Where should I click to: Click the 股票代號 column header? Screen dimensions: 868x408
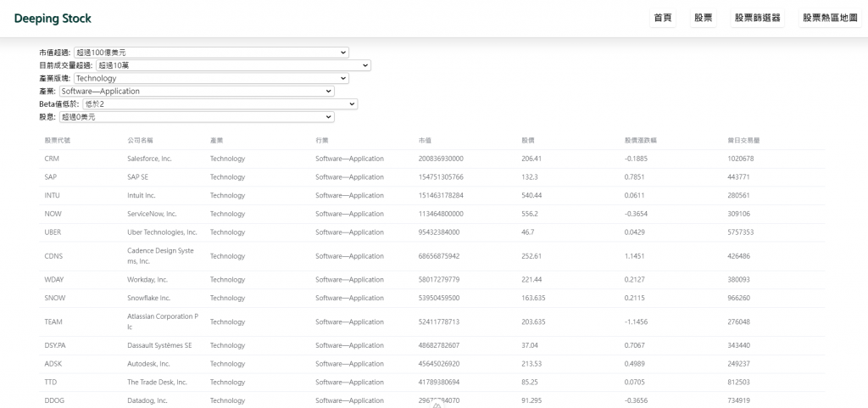58,140
